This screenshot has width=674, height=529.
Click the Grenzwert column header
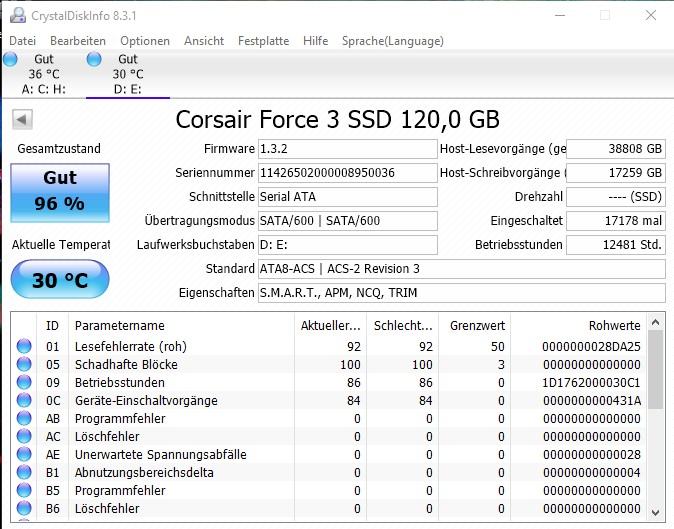point(477,325)
